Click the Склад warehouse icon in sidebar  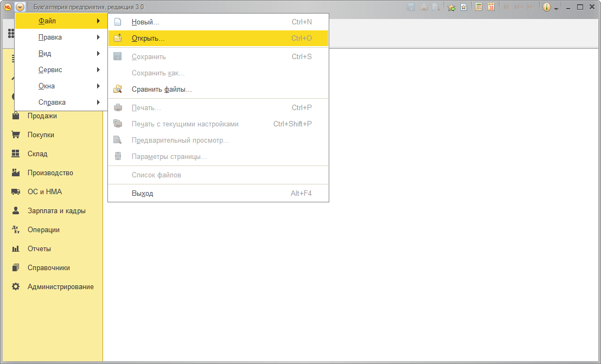coord(16,154)
